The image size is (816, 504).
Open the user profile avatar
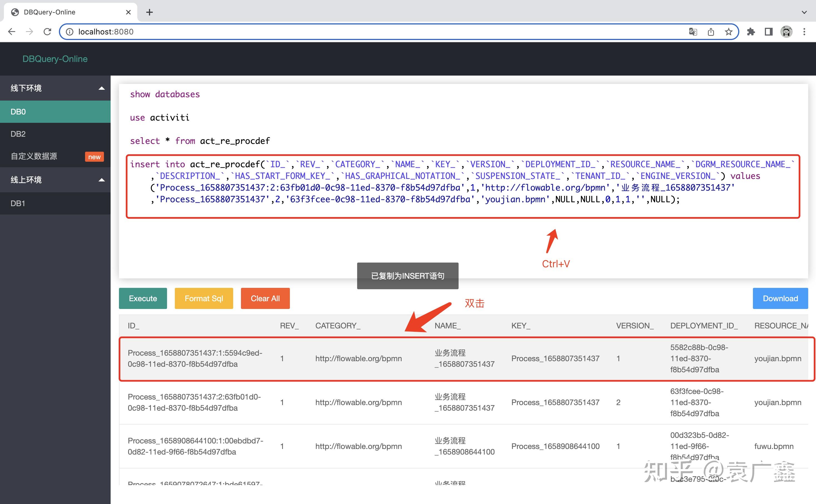coord(786,32)
